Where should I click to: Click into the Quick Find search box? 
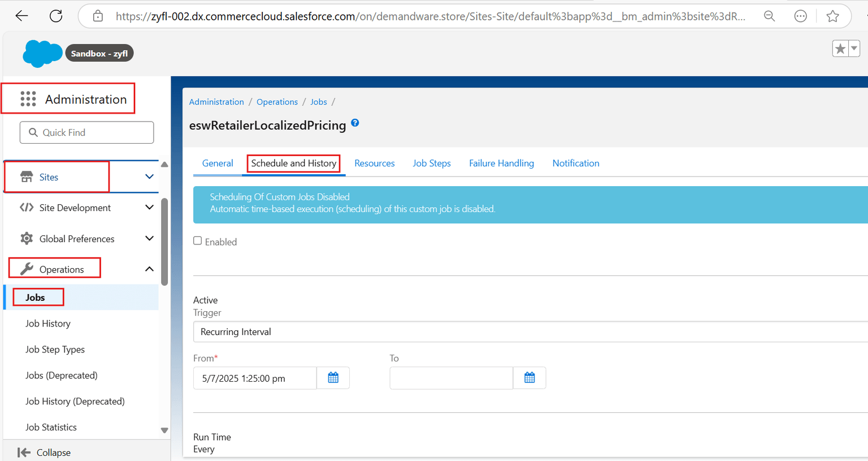86,132
